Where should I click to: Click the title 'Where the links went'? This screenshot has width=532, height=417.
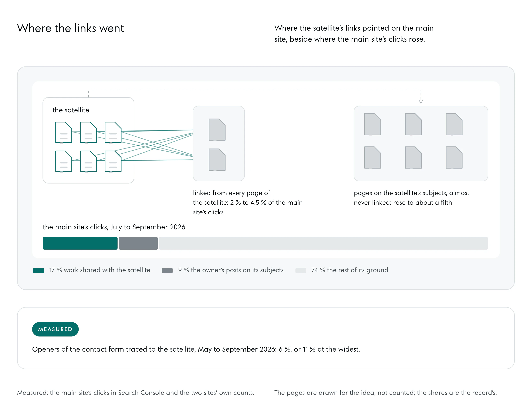pos(71,28)
